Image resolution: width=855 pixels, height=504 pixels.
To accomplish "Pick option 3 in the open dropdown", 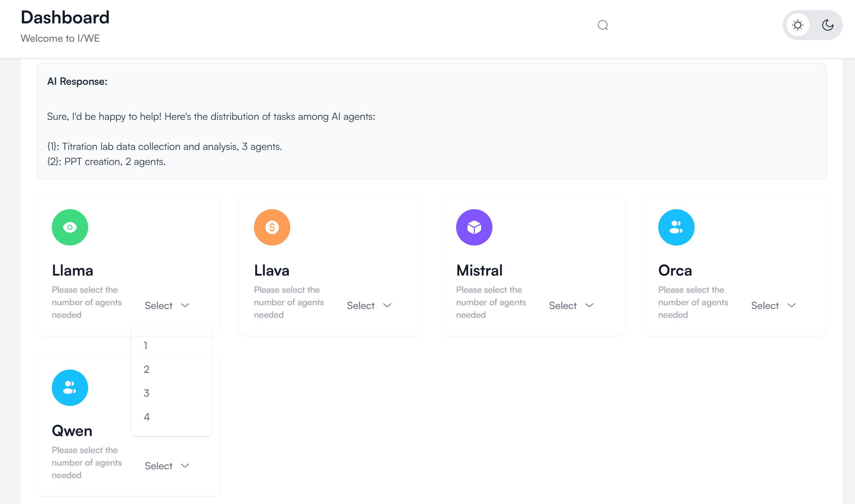I will point(146,393).
